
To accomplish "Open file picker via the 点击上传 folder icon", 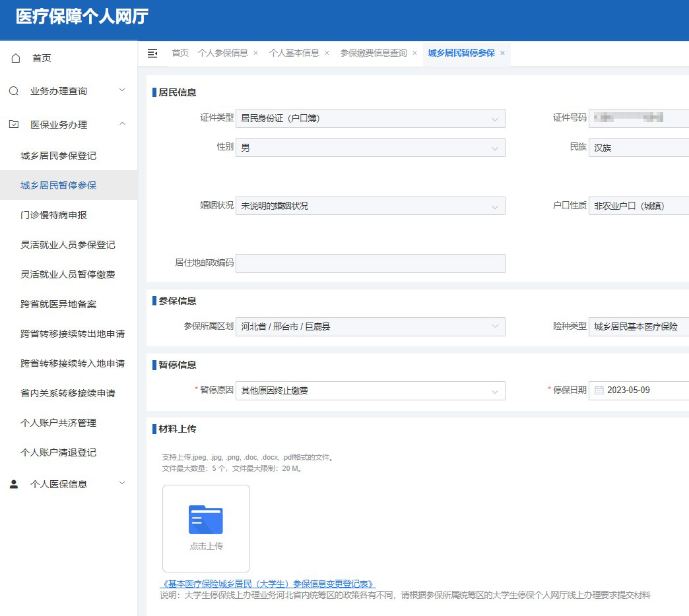I will coord(206,520).
